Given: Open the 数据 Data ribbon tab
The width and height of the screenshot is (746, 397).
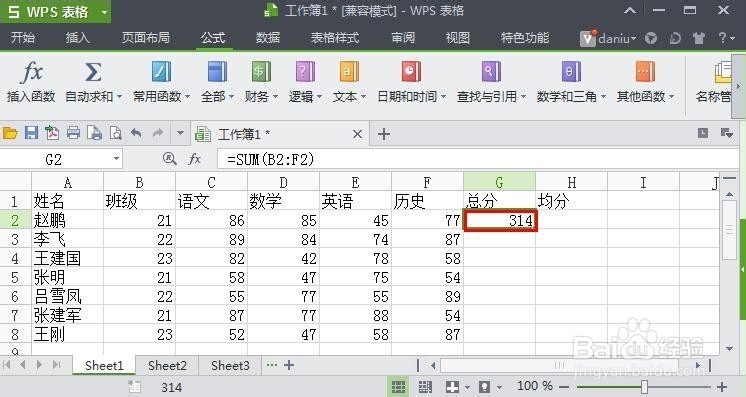Looking at the screenshot, I should [x=268, y=38].
